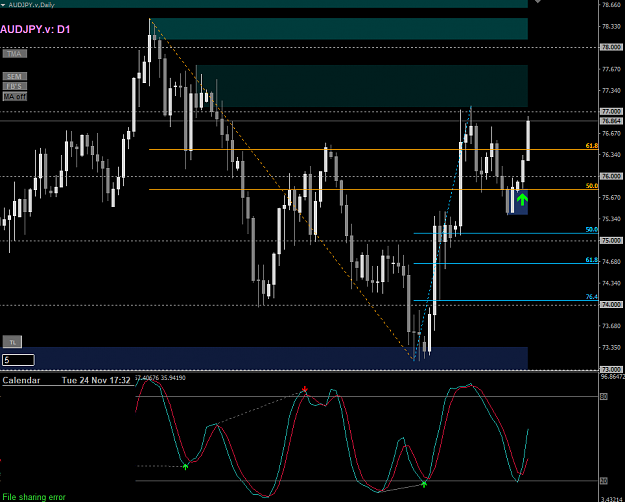Click the AUDJPY.v,Daily chart title text

point(31,5)
